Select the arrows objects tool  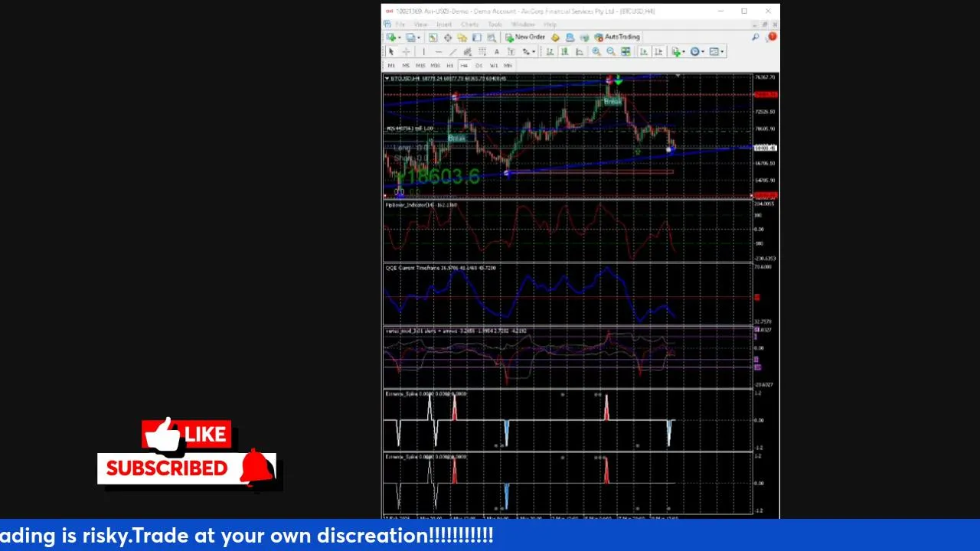click(x=526, y=51)
